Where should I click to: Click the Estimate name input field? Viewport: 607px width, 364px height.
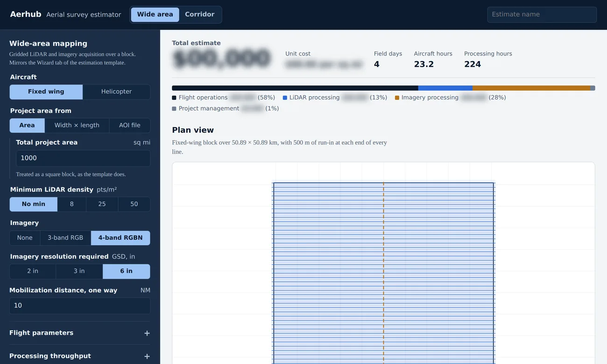point(542,14)
